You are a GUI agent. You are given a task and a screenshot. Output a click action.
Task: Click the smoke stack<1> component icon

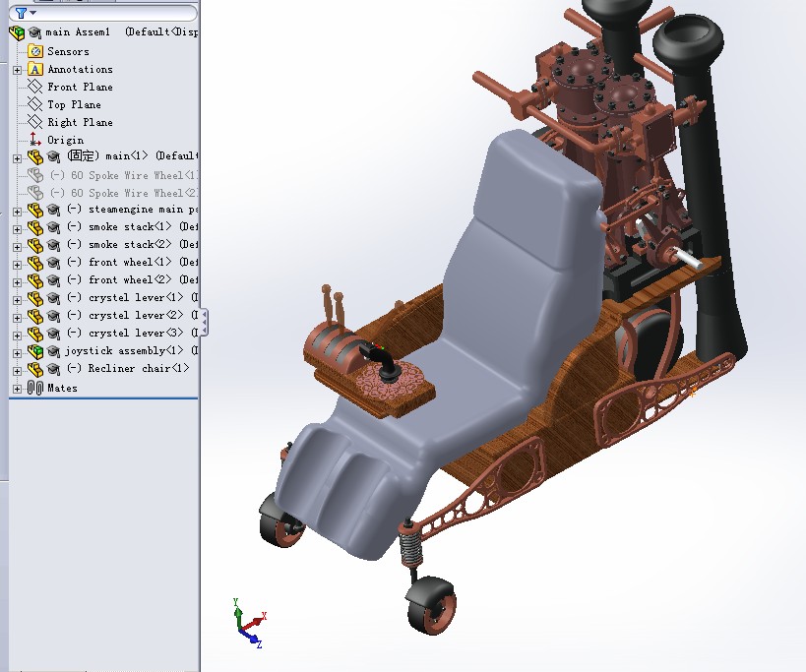[x=35, y=227]
